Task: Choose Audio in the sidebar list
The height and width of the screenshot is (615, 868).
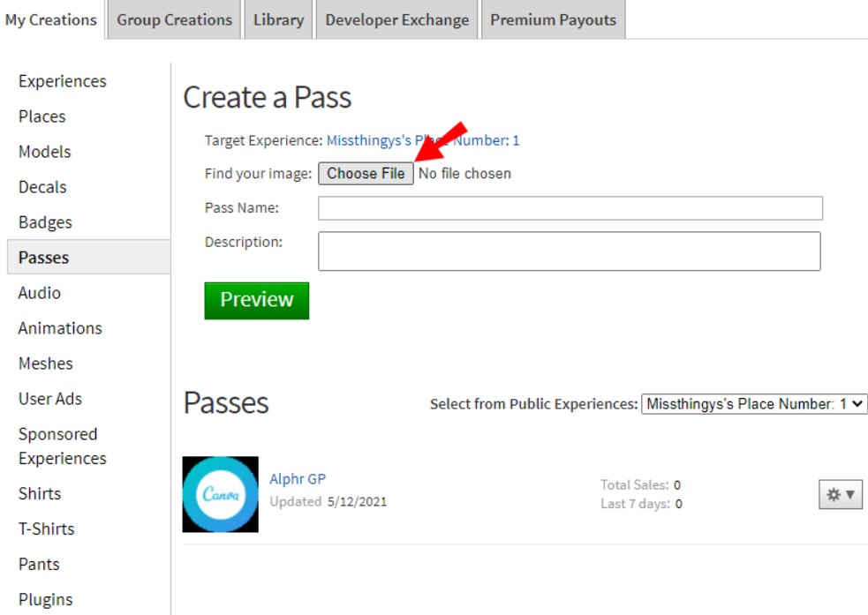Action: (40, 293)
